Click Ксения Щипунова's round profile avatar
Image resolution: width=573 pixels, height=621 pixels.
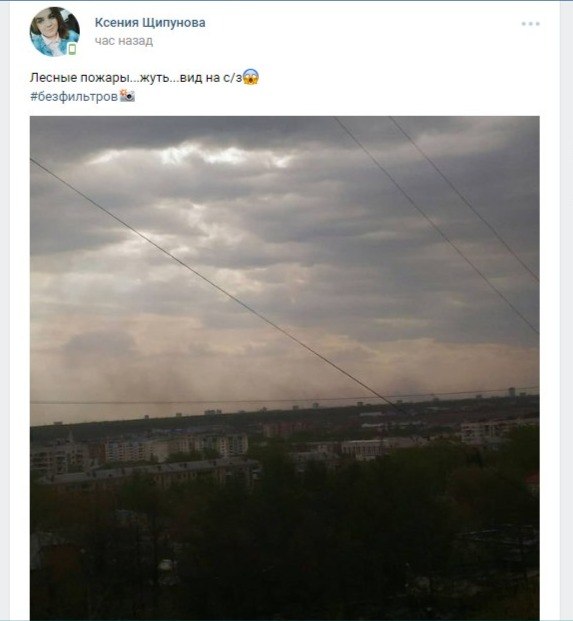click(55, 31)
